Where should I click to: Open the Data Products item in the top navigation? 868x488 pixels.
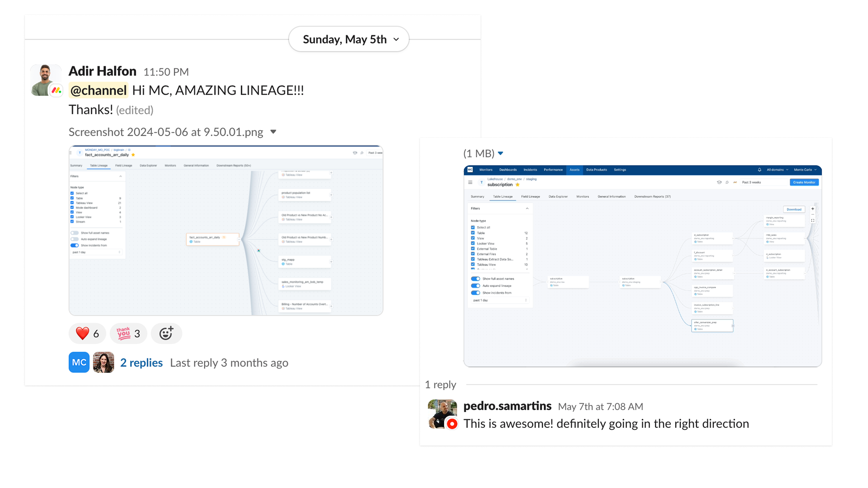597,170
